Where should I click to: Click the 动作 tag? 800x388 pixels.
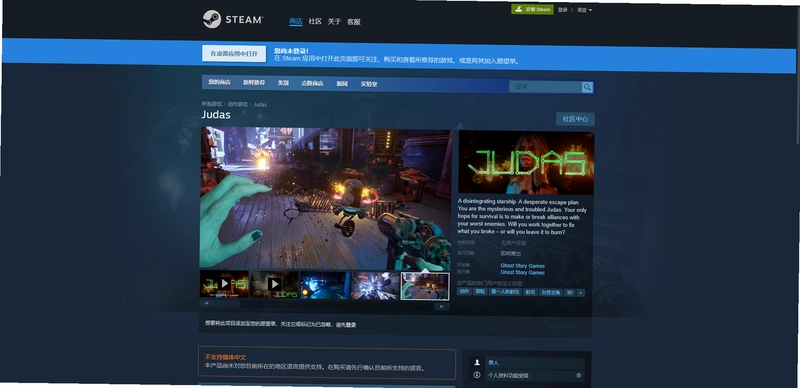464,292
